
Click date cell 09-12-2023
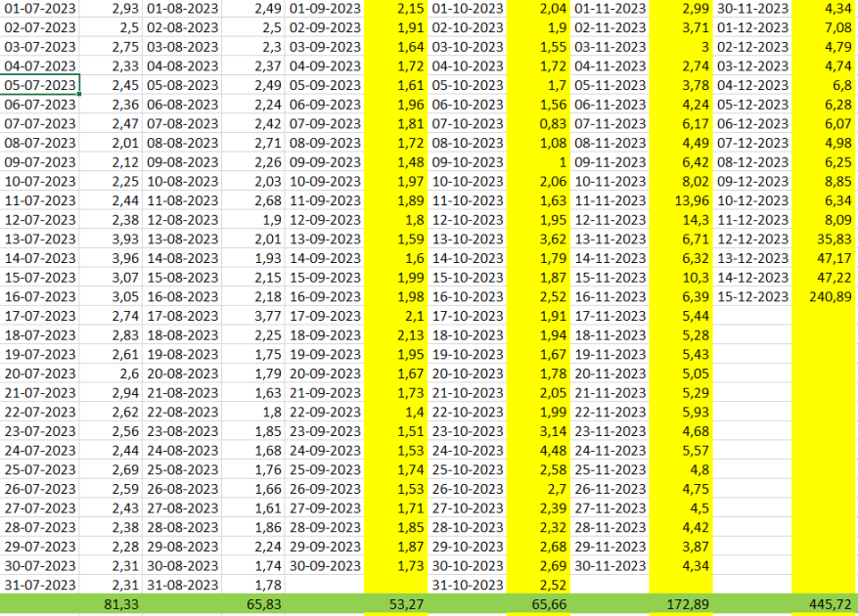[753, 182]
